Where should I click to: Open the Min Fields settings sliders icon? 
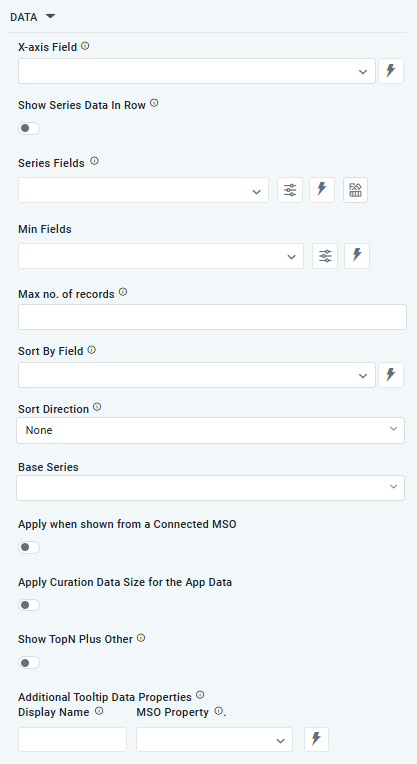[325, 256]
